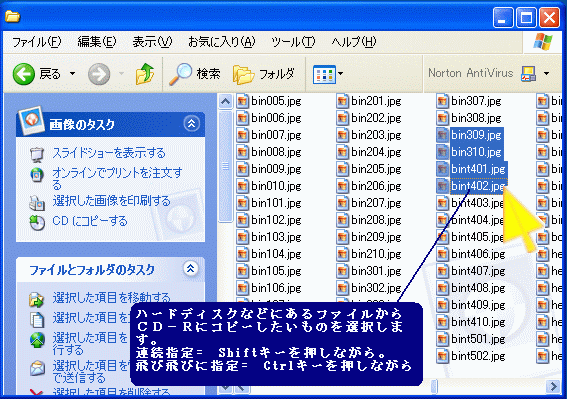Screen dimensions: 567x399
Task: Click the print selected pictures icon
Action: tap(37, 203)
